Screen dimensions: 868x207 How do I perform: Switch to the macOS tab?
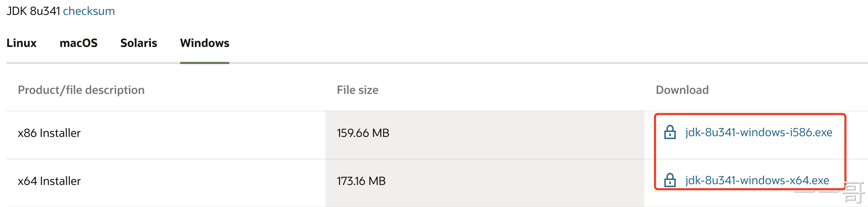point(79,43)
